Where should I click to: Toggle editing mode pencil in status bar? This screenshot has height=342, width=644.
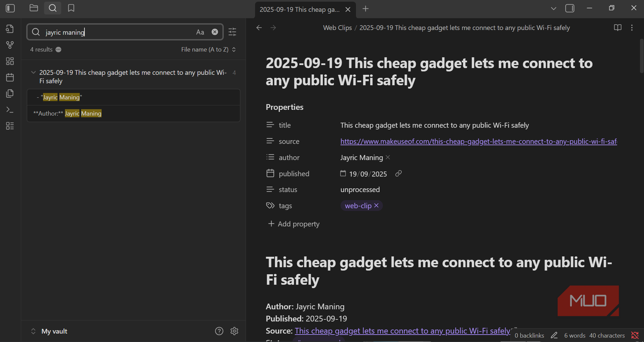[554, 335]
